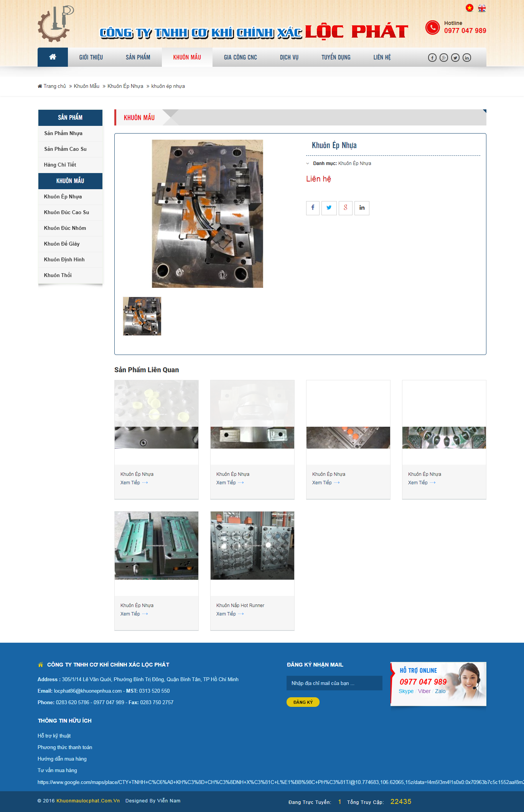Image resolution: width=524 pixels, height=812 pixels.
Task: Share product on LinkedIn
Action: pyautogui.click(x=362, y=208)
